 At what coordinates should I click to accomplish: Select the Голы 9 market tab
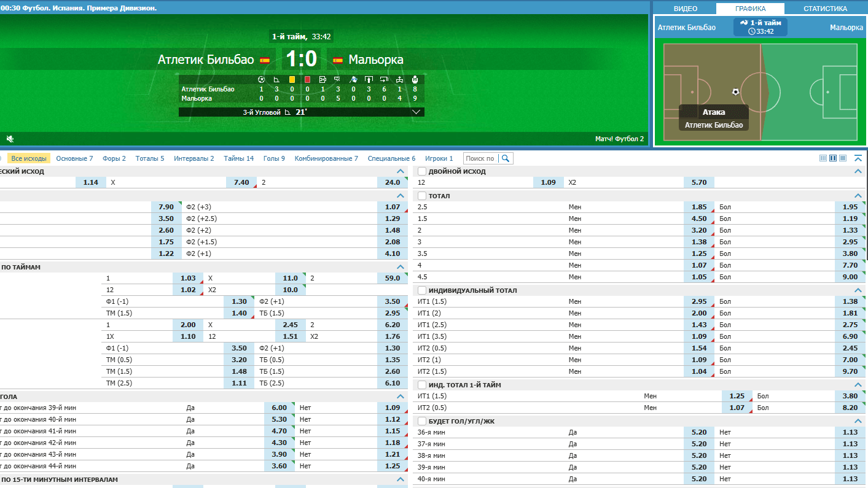pyautogui.click(x=274, y=158)
